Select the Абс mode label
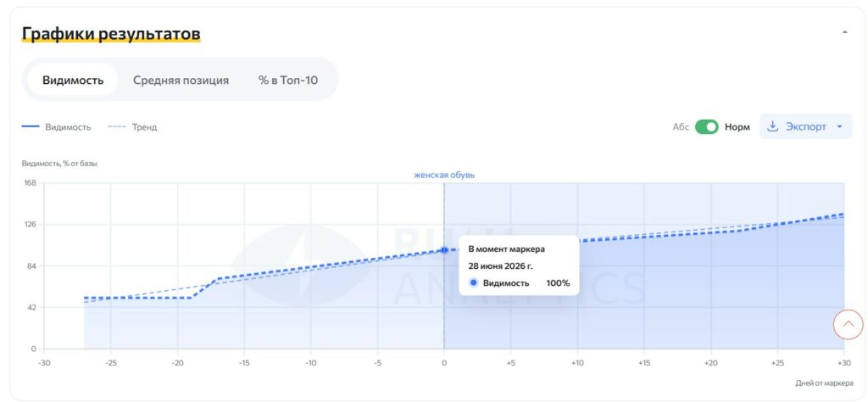The image size is (868, 402). point(681,127)
